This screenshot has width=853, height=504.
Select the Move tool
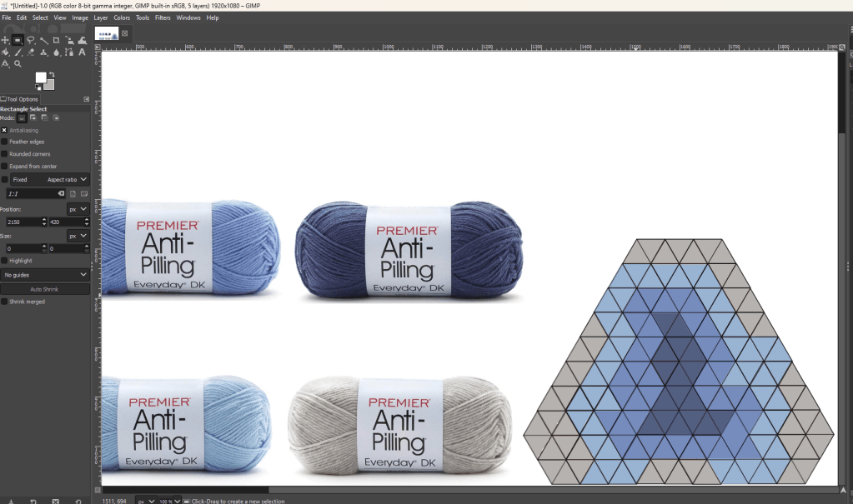(5, 40)
